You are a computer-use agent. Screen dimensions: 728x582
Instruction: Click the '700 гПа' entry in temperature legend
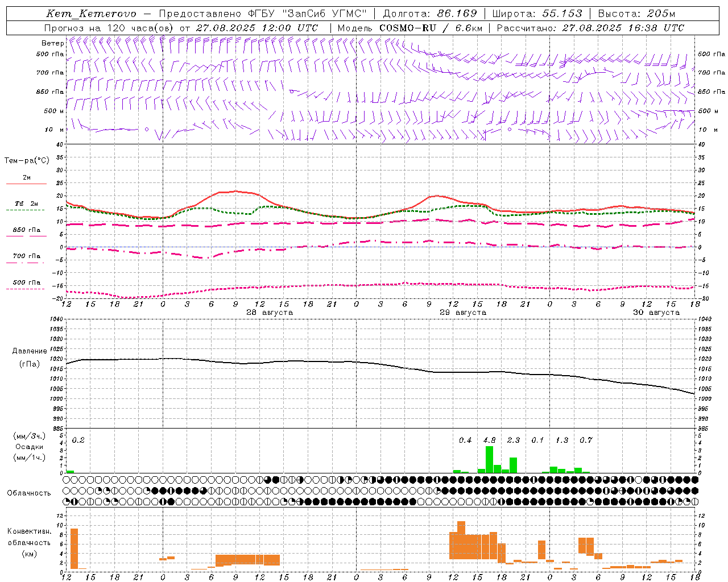tap(27, 256)
